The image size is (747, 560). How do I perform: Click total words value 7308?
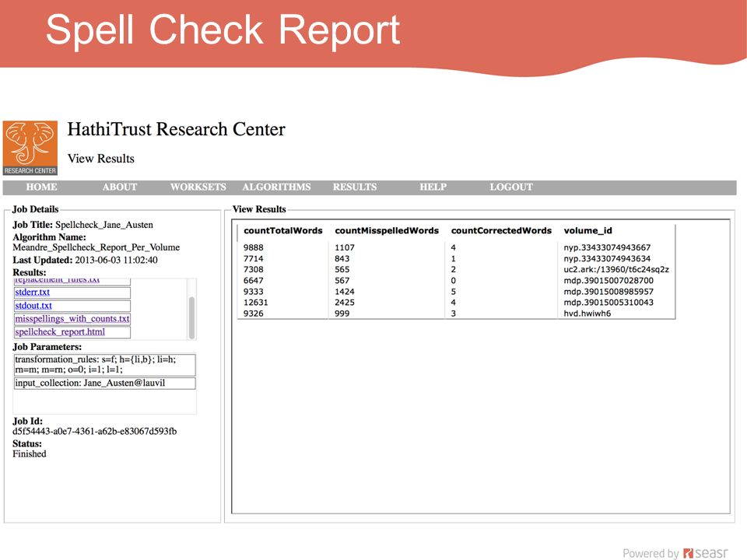pyautogui.click(x=254, y=270)
